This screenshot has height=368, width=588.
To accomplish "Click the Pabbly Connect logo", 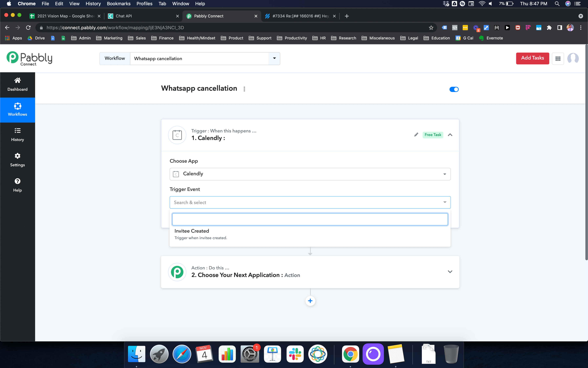I will 29,58.
